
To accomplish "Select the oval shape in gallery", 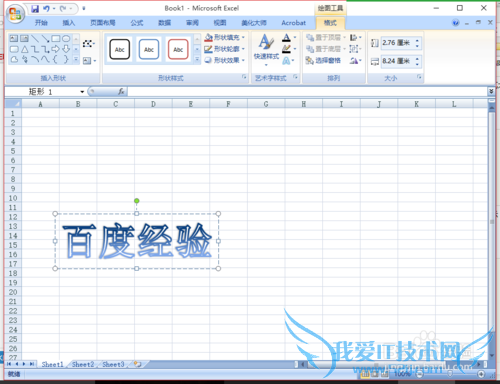I will pos(66,39).
